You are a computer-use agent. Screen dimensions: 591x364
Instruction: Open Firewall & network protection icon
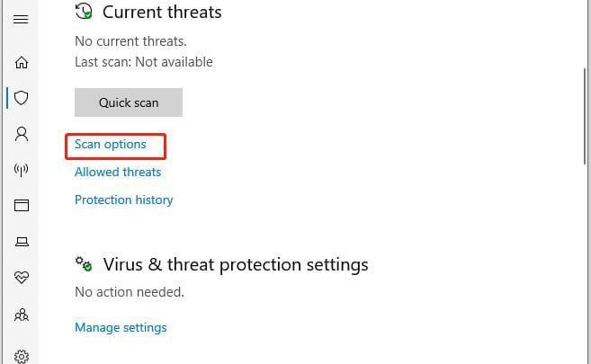(22, 169)
